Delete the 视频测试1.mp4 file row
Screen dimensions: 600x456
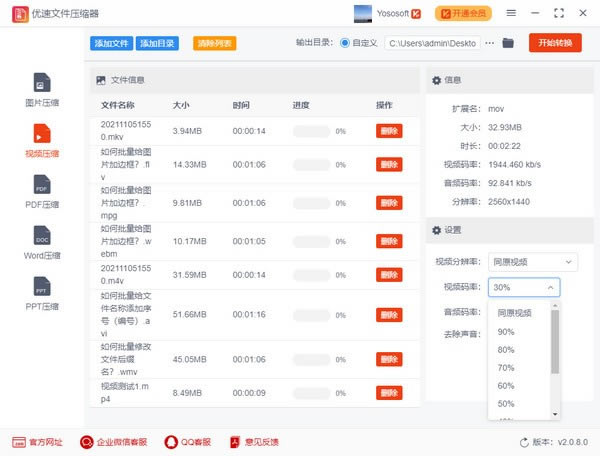pos(389,393)
